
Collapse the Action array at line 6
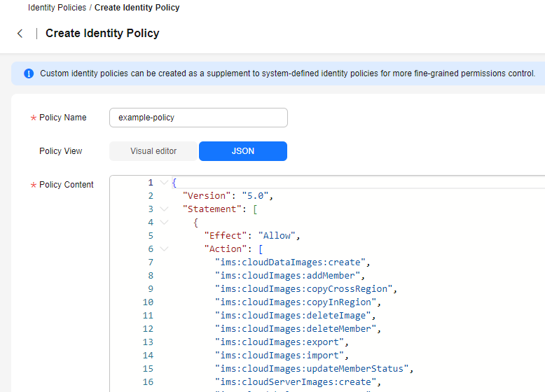coord(164,249)
